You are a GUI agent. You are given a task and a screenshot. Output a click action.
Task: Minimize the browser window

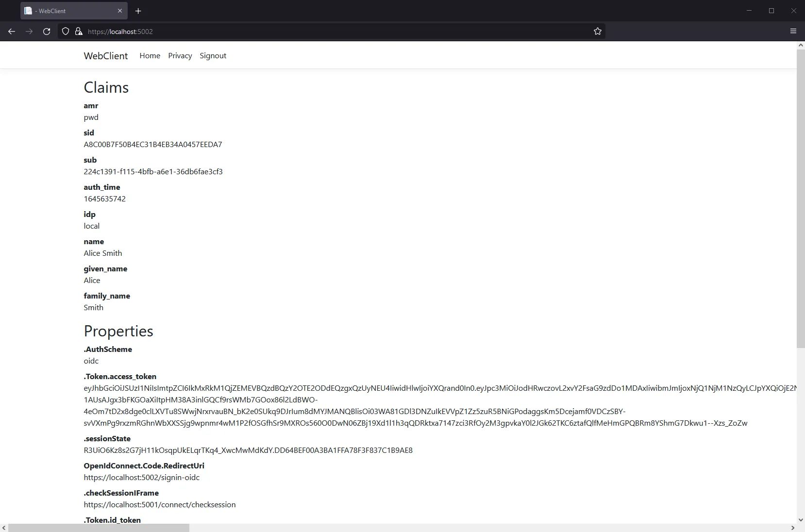749,10
